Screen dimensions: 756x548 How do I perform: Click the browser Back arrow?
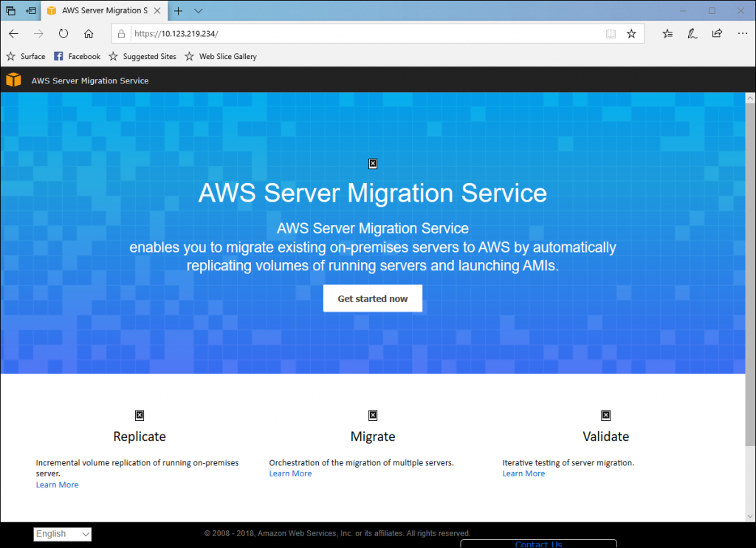(13, 33)
